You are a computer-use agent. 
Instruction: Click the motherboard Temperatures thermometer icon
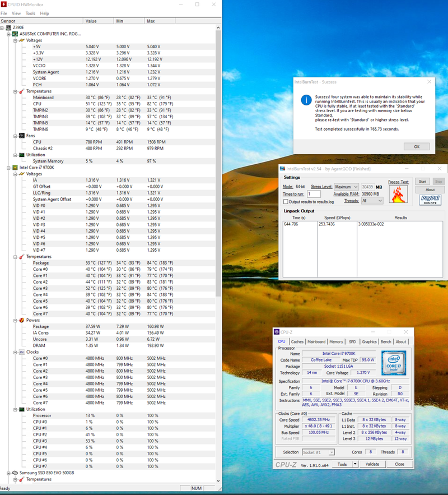pyautogui.click(x=21, y=91)
